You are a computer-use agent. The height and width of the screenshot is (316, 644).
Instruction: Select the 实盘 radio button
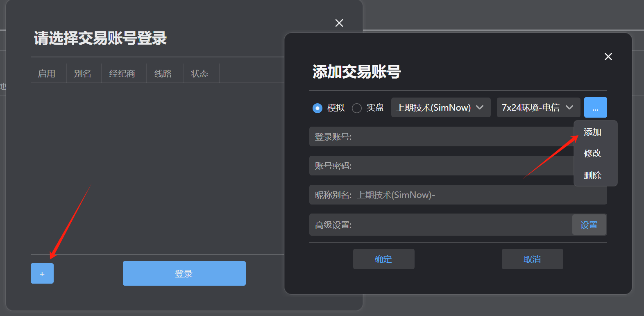point(357,108)
